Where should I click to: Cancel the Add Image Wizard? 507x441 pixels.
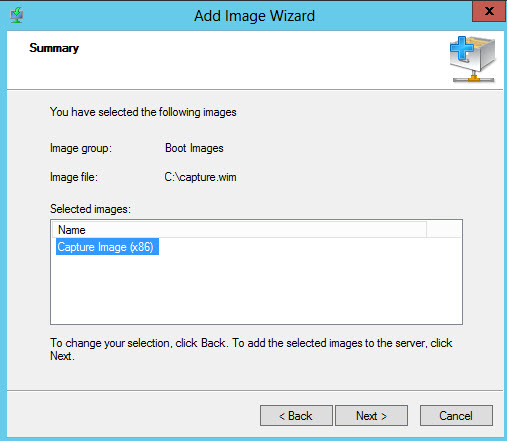tap(456, 415)
